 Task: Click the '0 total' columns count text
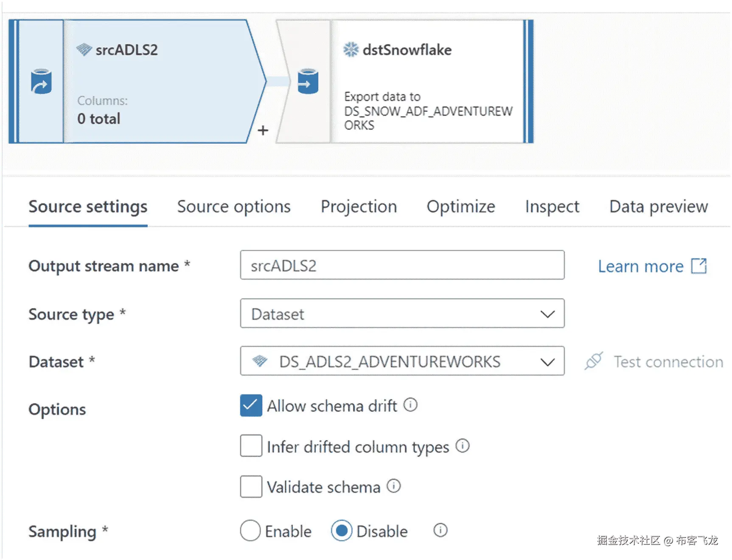[99, 119]
